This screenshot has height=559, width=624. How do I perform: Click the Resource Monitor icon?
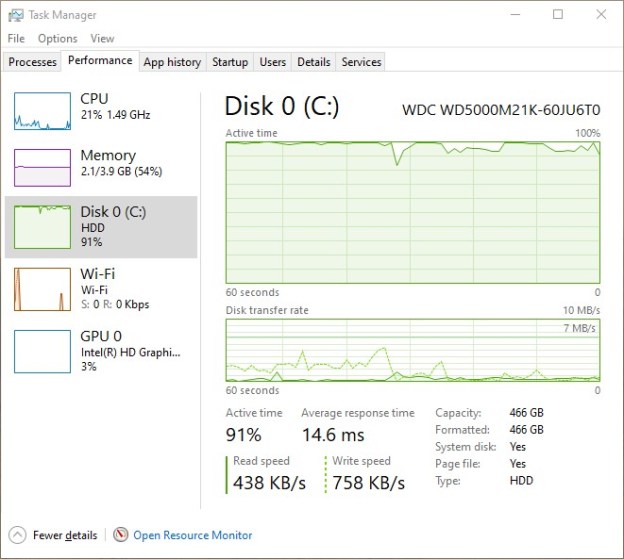121,535
